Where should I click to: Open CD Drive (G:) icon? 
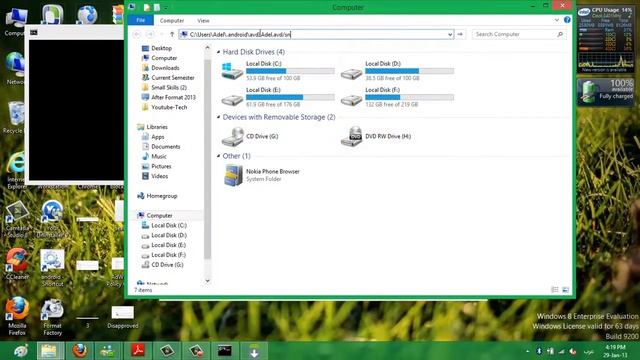233,136
